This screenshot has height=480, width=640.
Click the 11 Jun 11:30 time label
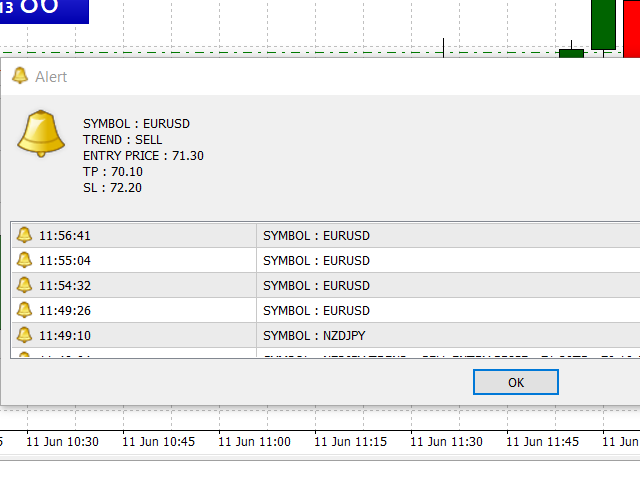(448, 441)
